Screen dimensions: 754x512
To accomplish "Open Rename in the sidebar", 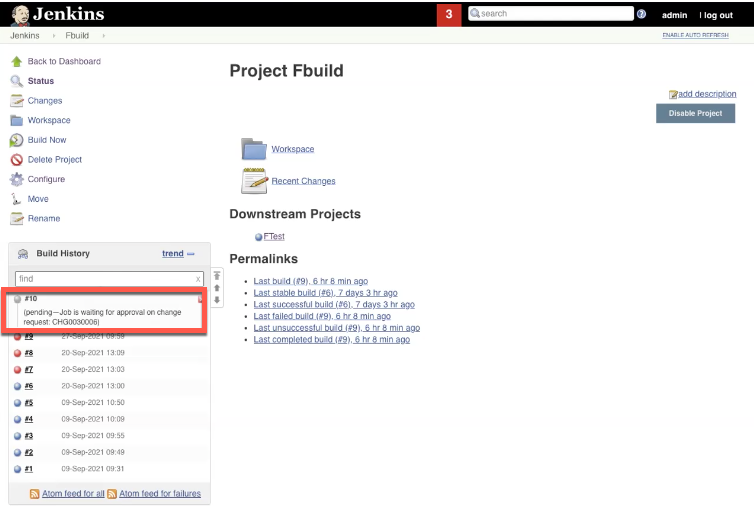I will [x=44, y=219].
